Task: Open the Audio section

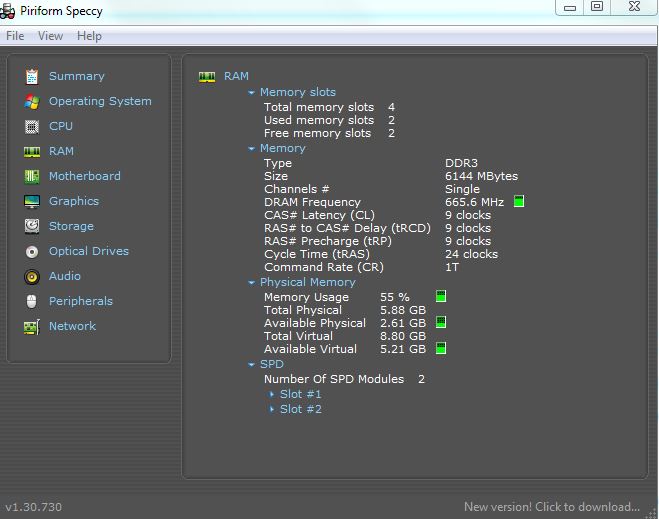Action: [65, 276]
